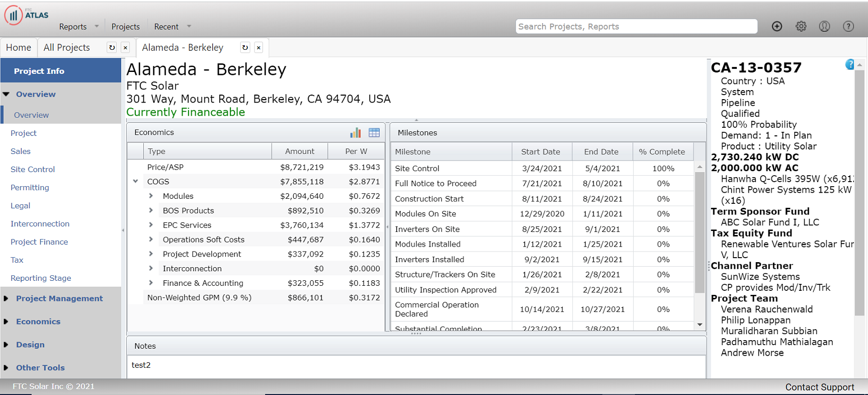The width and height of the screenshot is (868, 395).
Task: Click the Non-Weighted GPM (9.9 %) row
Action: click(x=256, y=297)
